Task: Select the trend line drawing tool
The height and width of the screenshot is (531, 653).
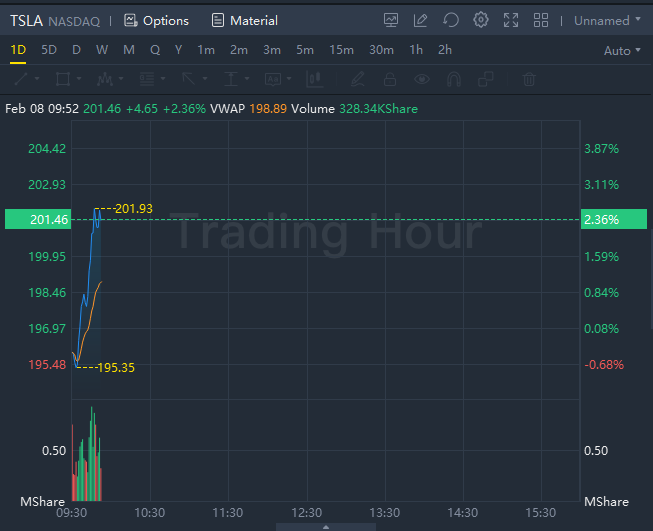Action: click(x=21, y=79)
